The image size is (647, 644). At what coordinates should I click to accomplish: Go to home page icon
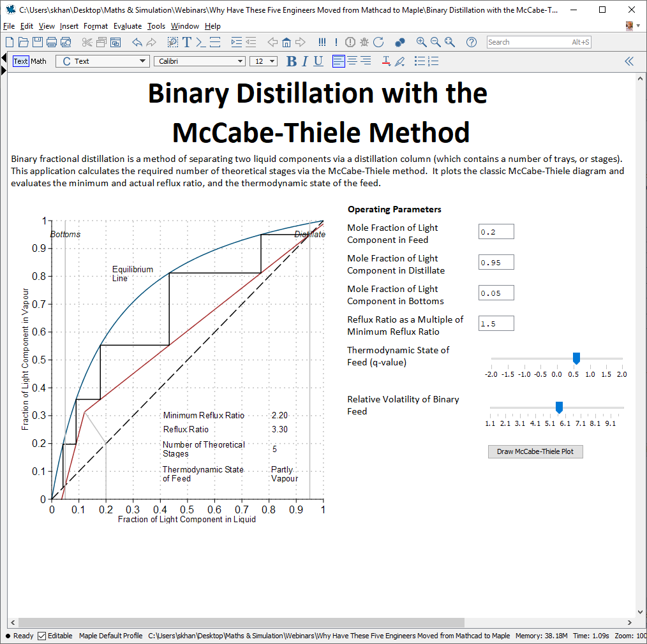point(286,42)
